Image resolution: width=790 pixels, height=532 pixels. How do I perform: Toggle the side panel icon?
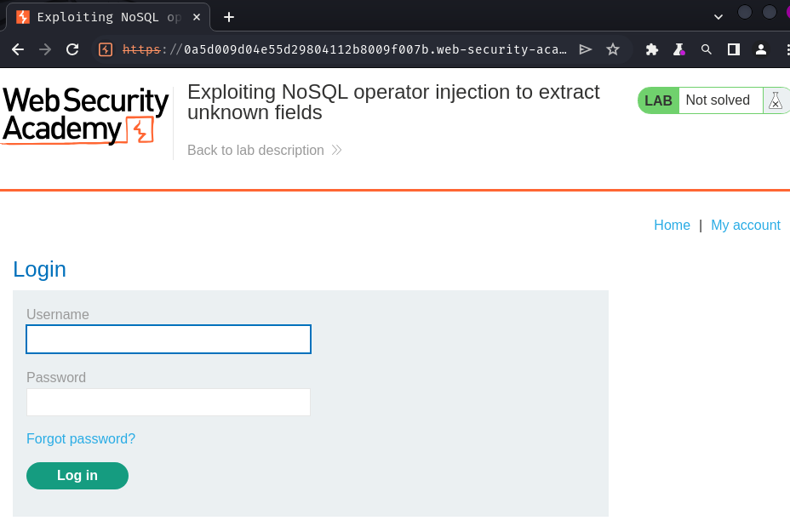tap(734, 49)
